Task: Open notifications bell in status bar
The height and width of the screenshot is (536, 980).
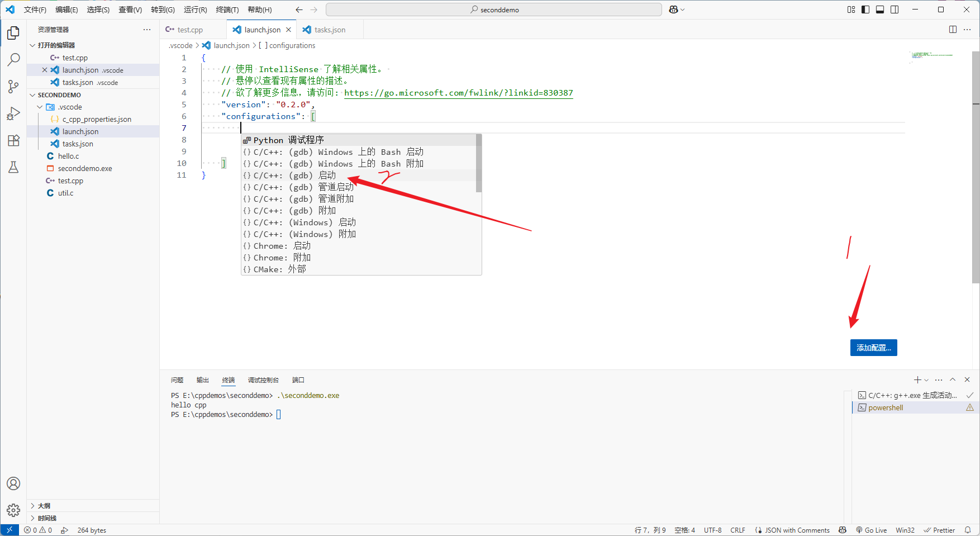Action: [968, 530]
